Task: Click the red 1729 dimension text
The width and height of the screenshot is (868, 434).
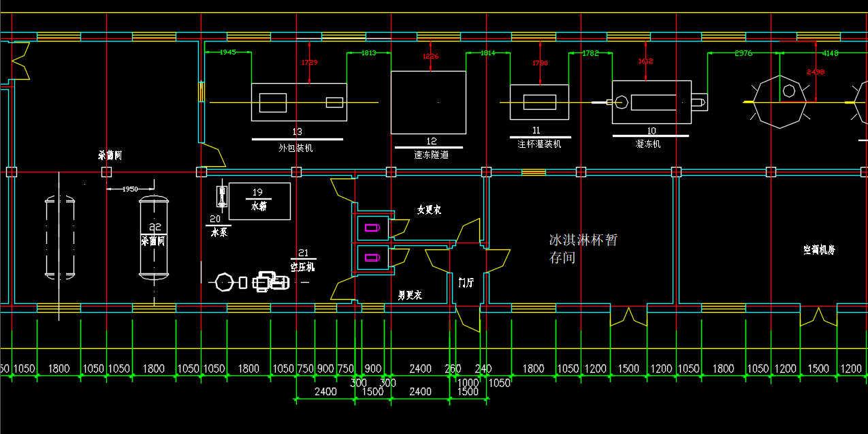Action: [x=309, y=63]
